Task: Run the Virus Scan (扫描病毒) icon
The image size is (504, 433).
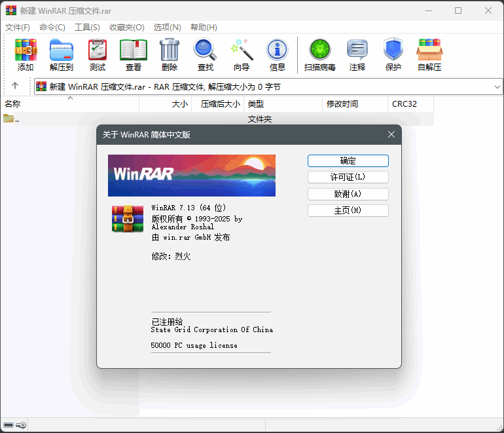Action: coord(320,50)
